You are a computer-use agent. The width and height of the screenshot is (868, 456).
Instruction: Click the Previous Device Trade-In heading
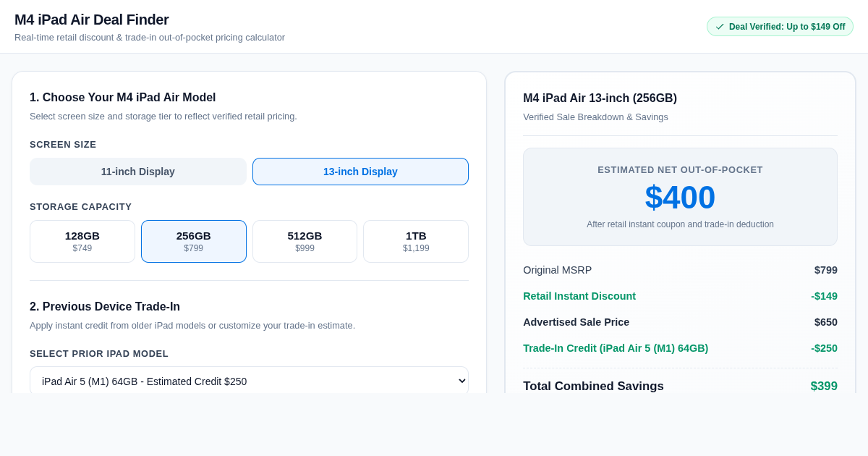105,307
